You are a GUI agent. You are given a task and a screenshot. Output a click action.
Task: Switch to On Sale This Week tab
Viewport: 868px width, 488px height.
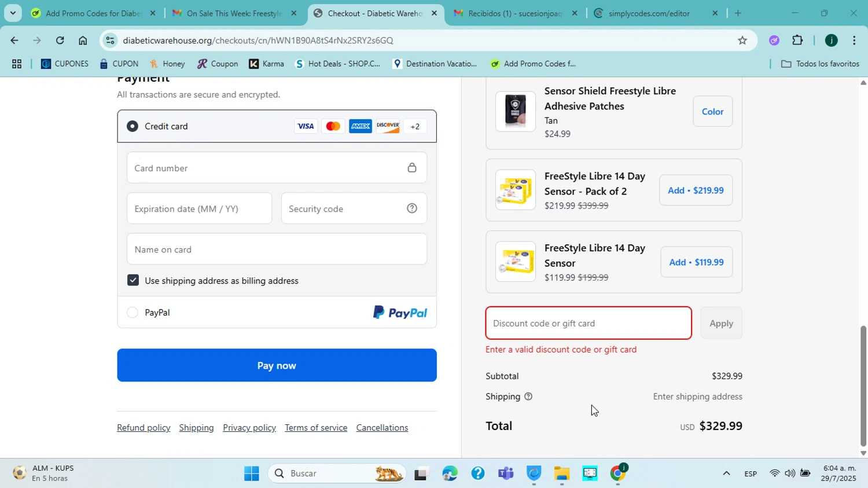(x=234, y=13)
